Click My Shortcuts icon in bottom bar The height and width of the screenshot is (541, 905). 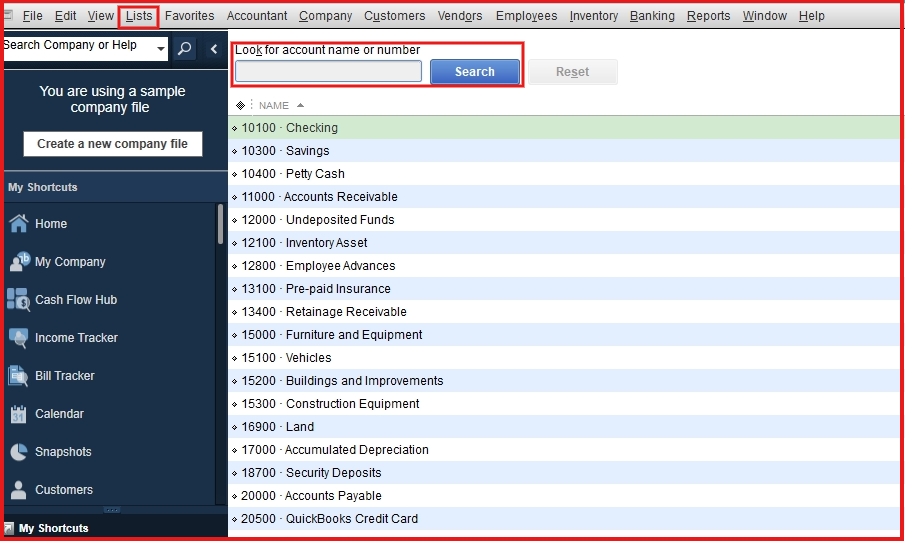pos(9,528)
